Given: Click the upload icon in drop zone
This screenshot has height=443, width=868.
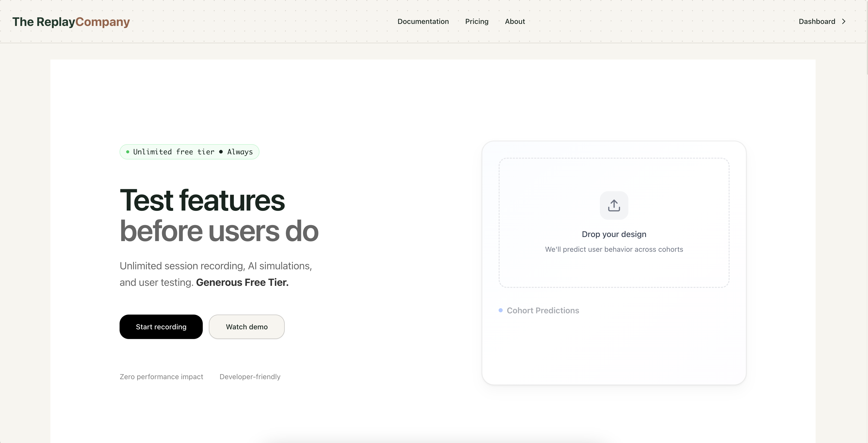Looking at the screenshot, I should (614, 205).
